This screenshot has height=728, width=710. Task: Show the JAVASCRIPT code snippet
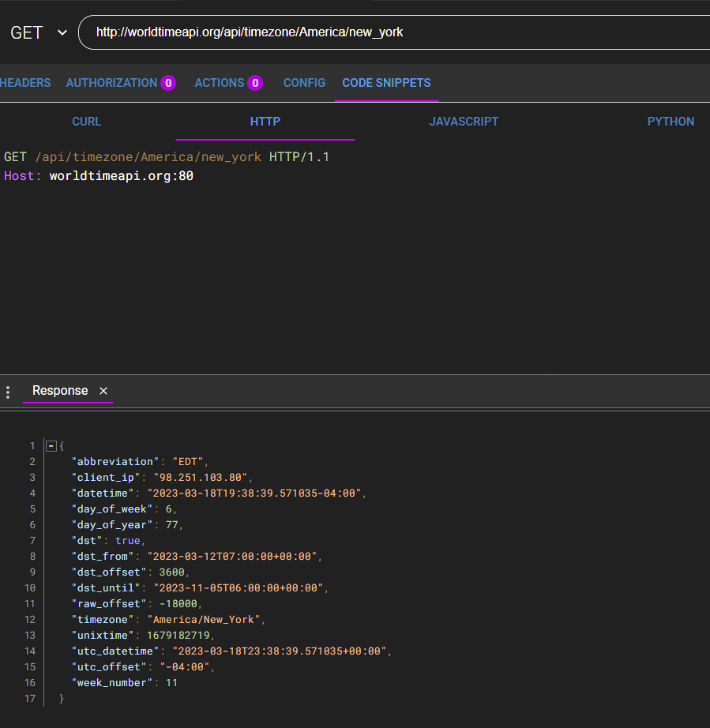click(464, 122)
